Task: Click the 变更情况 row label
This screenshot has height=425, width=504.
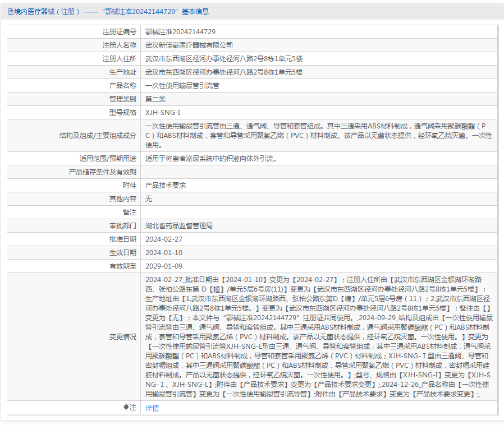Action: (123, 337)
